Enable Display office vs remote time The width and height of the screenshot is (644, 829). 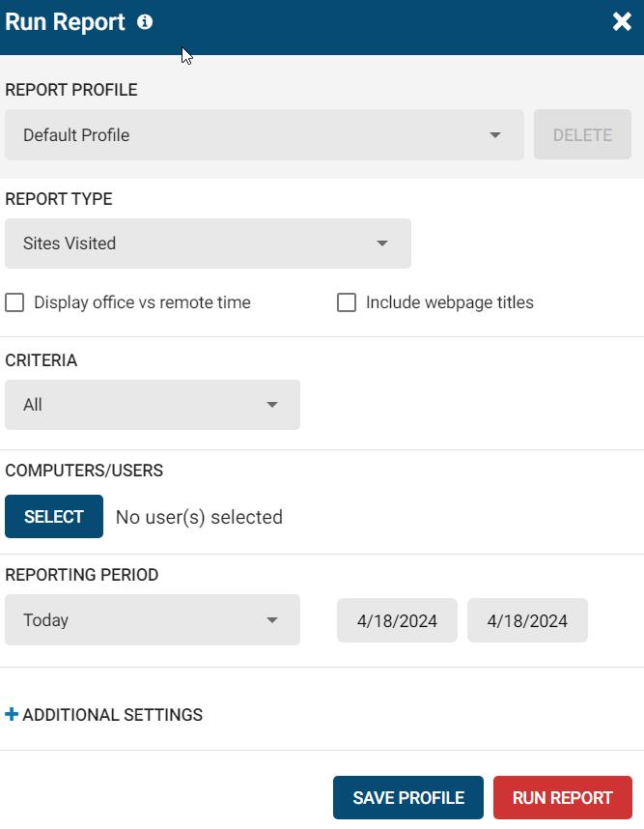[x=14, y=303]
